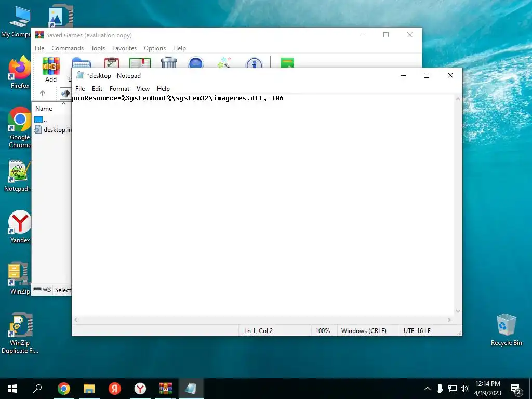Show hidden tray icons chevron

[x=428, y=389]
